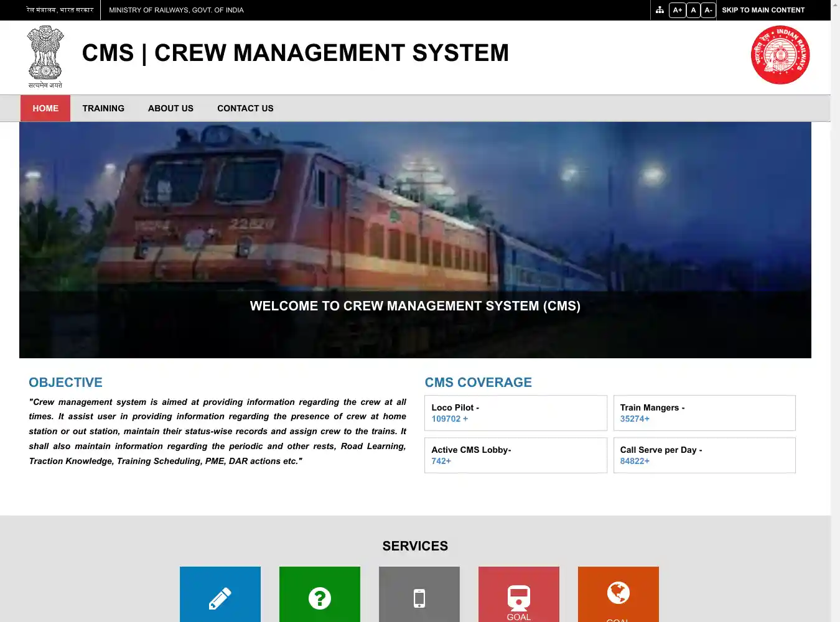Viewport: 840px width, 622px height.
Task: Click the Indian national emblem logo
Action: (x=45, y=57)
